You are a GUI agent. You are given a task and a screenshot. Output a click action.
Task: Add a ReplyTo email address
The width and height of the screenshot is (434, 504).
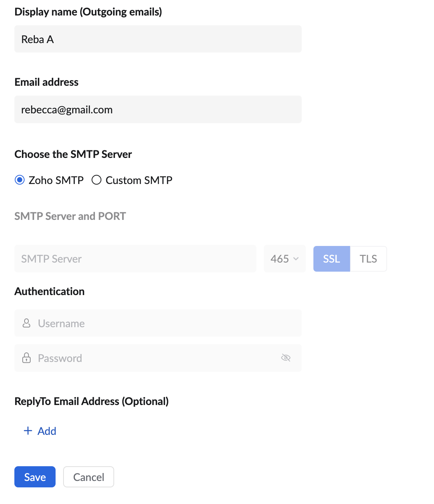tap(46, 431)
